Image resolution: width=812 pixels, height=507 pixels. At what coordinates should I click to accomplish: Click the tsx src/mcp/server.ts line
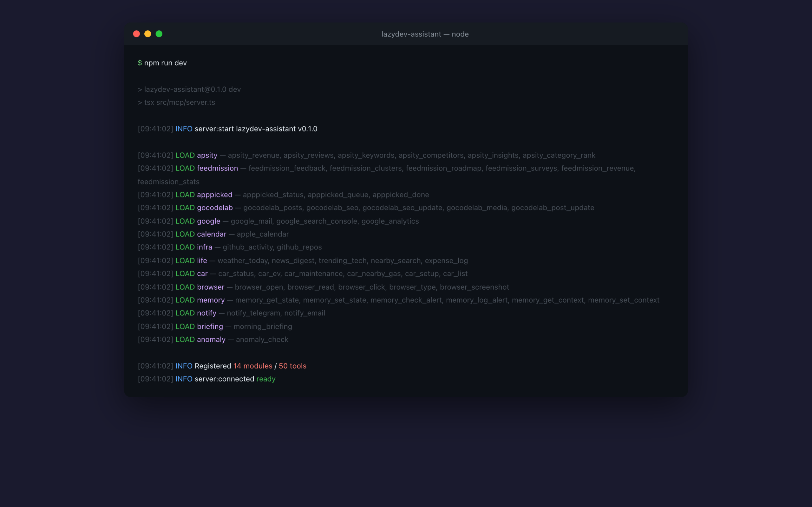click(x=176, y=102)
